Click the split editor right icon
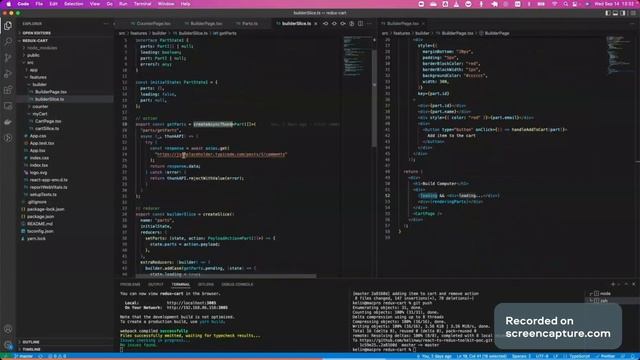Image resolution: width=640 pixels, height=360 pixels. (360, 24)
